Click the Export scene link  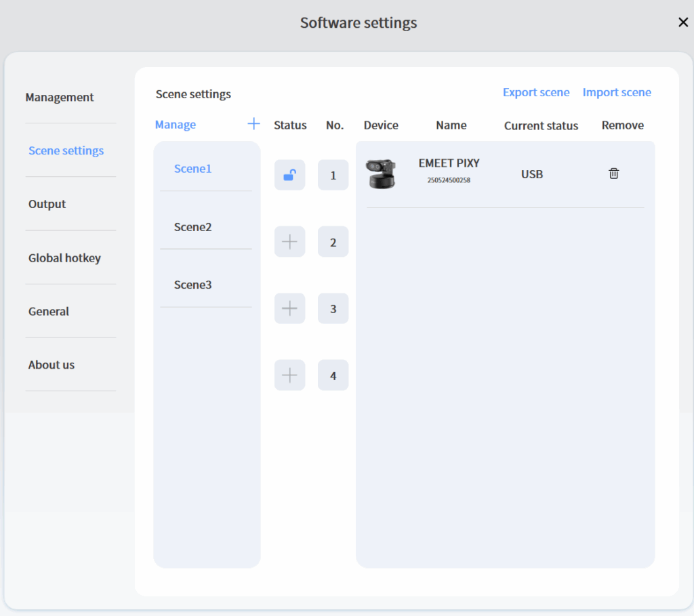pyautogui.click(x=535, y=93)
